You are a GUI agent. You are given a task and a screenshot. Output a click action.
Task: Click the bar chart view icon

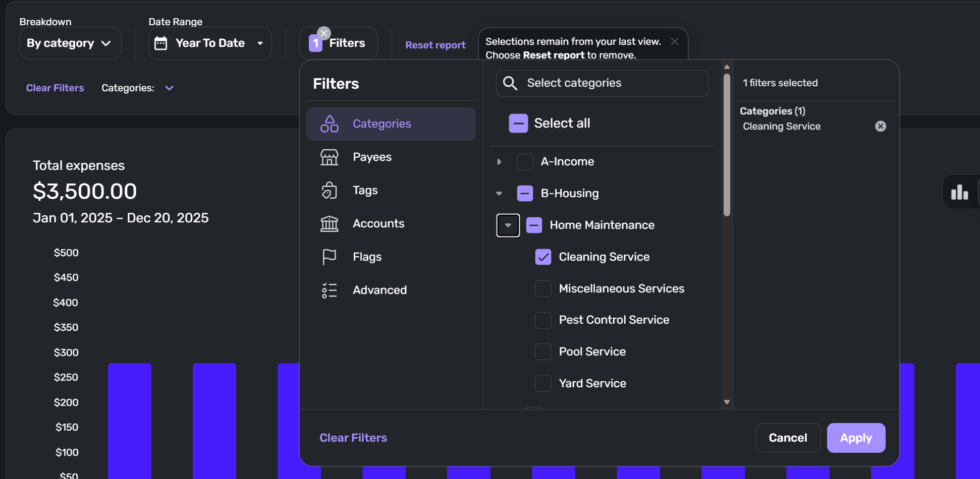pos(959,192)
